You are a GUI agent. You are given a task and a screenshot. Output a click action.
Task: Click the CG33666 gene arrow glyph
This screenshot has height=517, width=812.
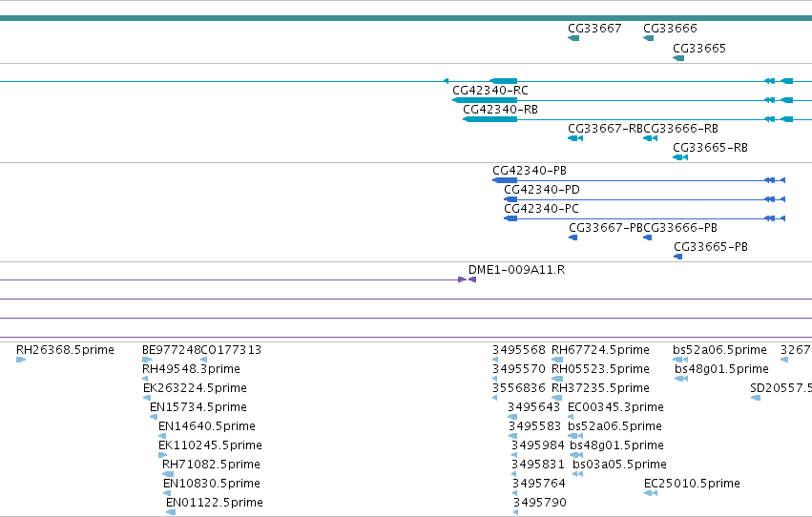click(648, 38)
